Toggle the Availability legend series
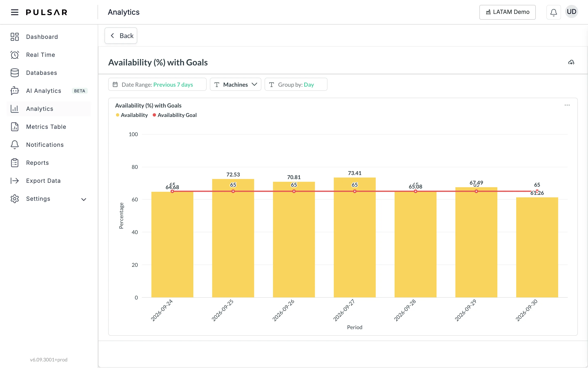Image resolution: width=588 pixels, height=368 pixels. tap(132, 115)
